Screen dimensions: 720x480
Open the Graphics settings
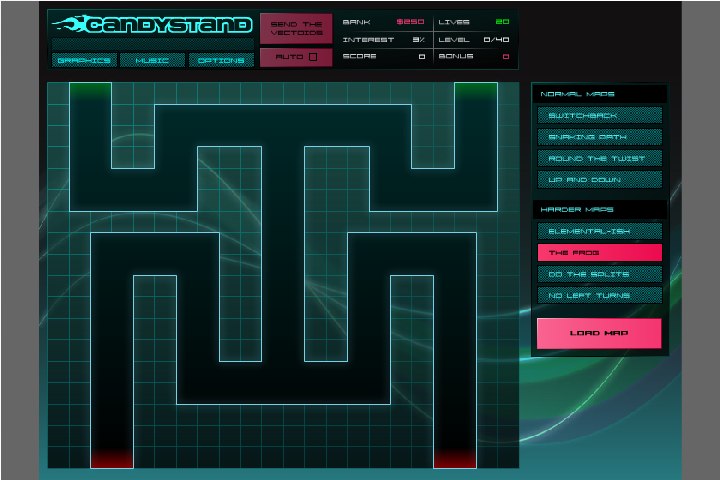point(83,60)
